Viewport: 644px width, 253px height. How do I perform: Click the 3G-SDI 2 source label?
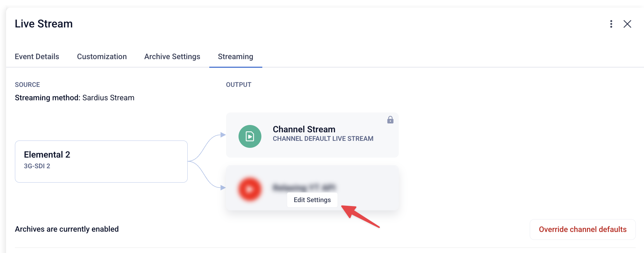click(x=37, y=166)
